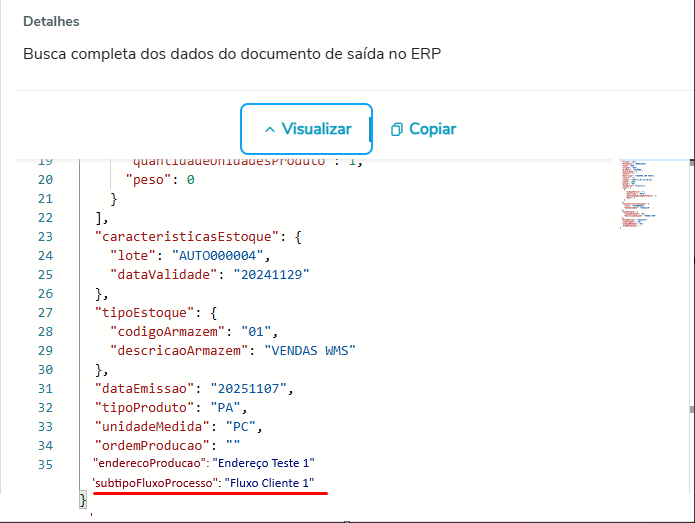Click line number 31

[45, 389]
